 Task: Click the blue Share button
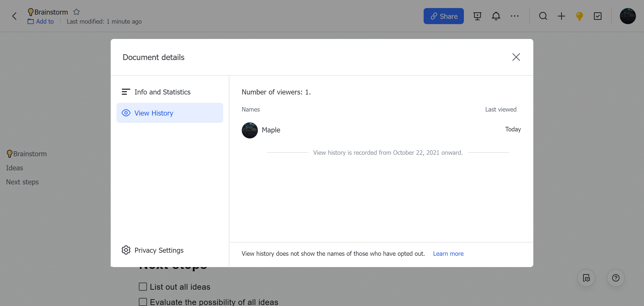[444, 16]
